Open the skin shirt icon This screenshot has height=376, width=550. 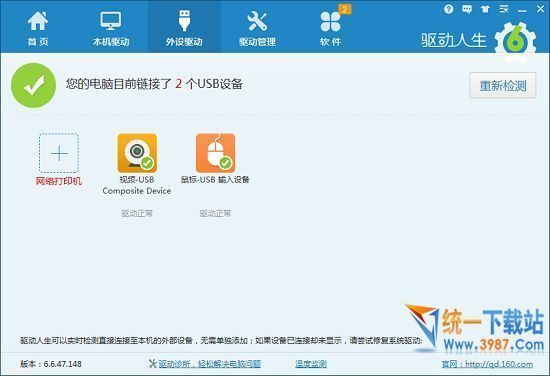click(485, 9)
